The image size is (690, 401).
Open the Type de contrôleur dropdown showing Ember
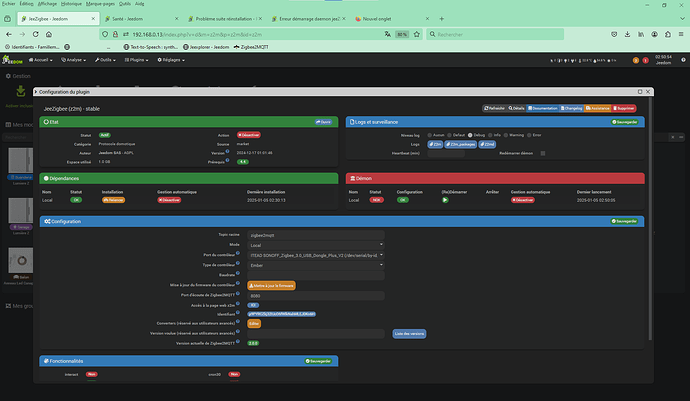click(x=316, y=265)
